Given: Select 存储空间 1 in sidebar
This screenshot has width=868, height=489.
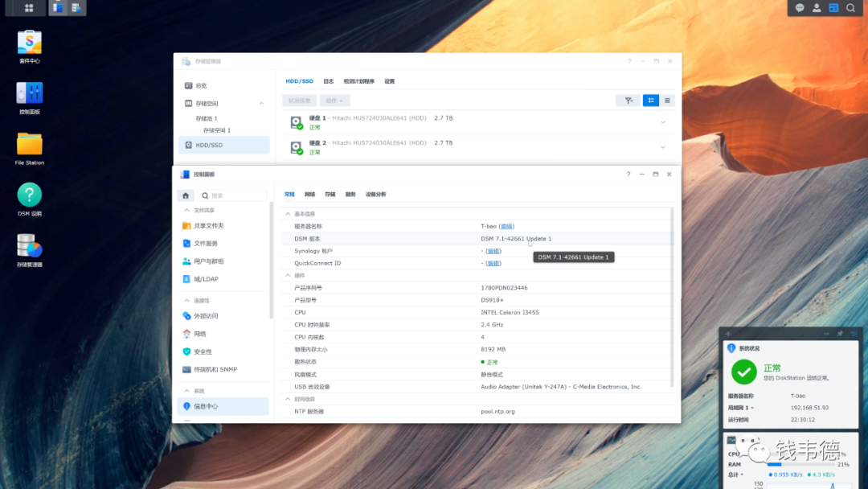Looking at the screenshot, I should pos(217,130).
